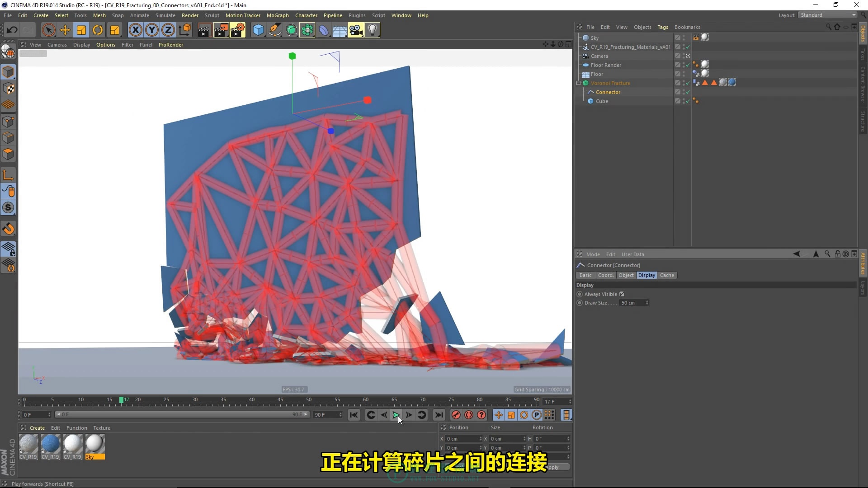The width and height of the screenshot is (868, 488).
Task: Click frame 50 on timeline ruler
Action: [309, 400]
